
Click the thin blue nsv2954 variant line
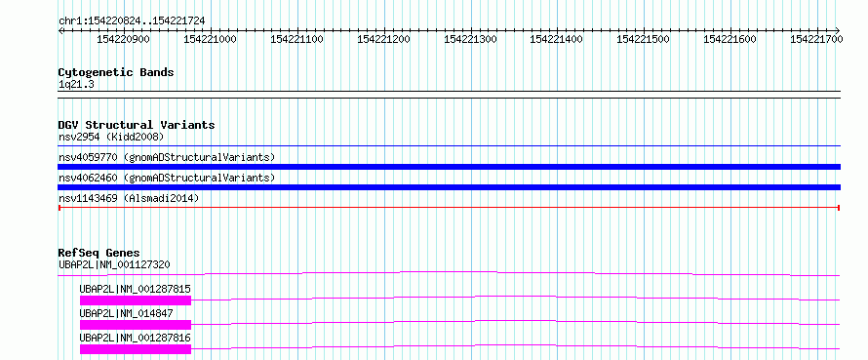point(449,146)
